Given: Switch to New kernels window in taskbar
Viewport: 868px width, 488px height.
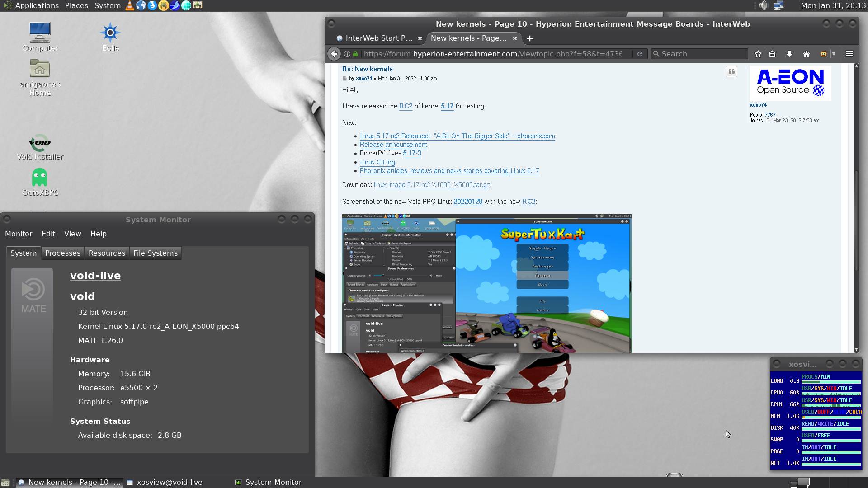Looking at the screenshot, I should 69,483.
